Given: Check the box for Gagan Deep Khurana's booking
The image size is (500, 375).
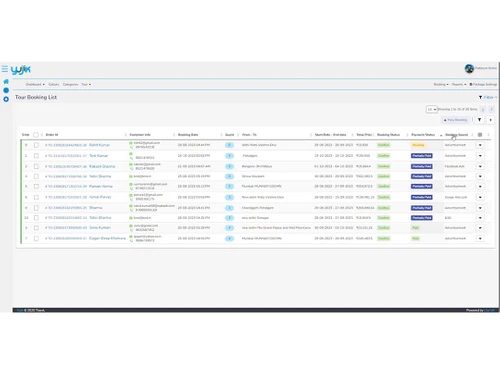Looking at the screenshot, I should point(36,238).
